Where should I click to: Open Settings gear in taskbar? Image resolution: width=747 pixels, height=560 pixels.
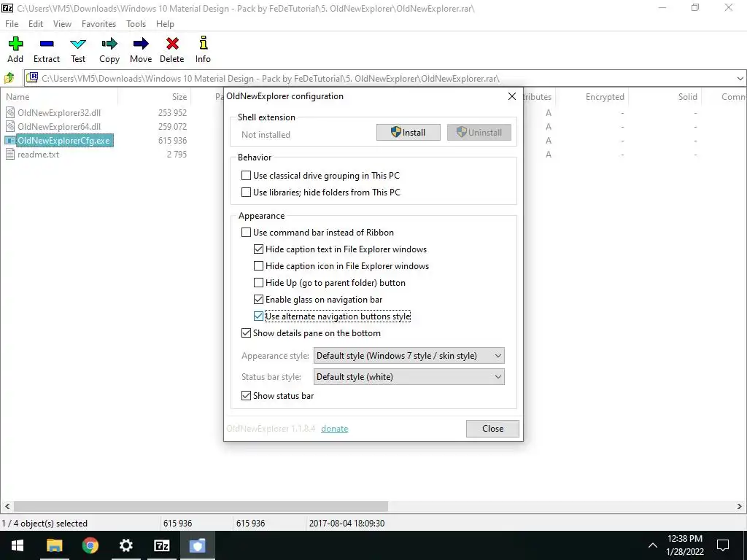click(125, 545)
